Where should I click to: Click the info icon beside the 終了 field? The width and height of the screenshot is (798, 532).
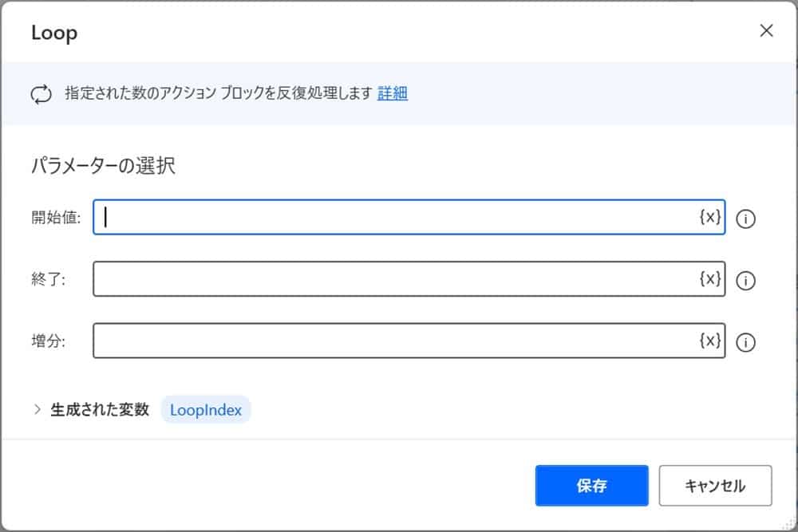click(745, 281)
